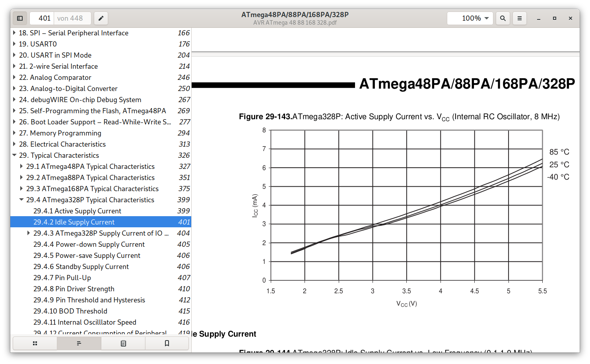Go to 29. Typical Characteristics
This screenshot has height=364, width=590.
point(59,155)
